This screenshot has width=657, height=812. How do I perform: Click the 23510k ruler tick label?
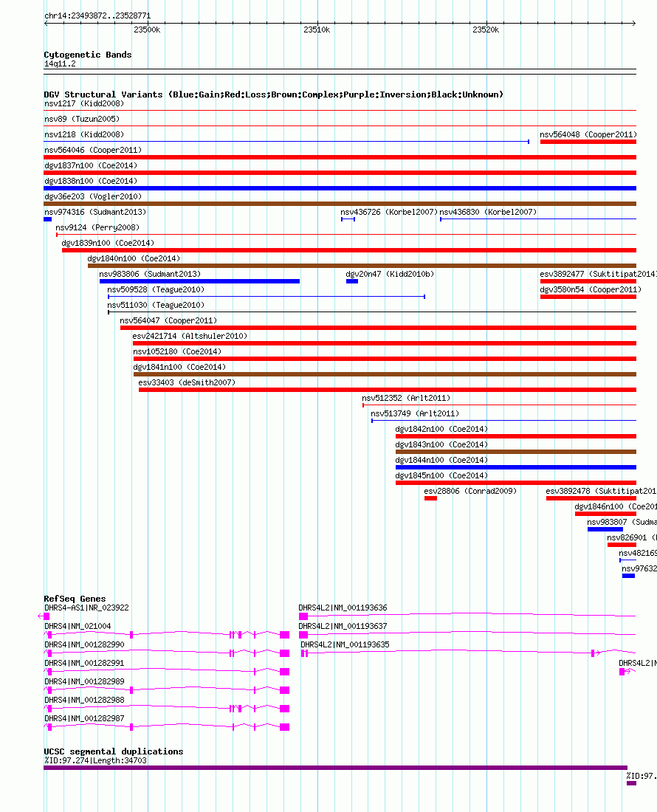pos(317,30)
